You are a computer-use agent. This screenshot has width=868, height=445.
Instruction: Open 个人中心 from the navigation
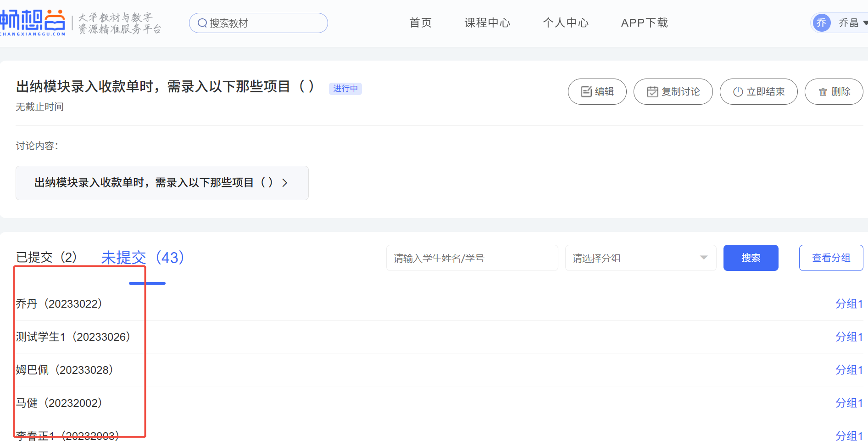click(x=565, y=23)
